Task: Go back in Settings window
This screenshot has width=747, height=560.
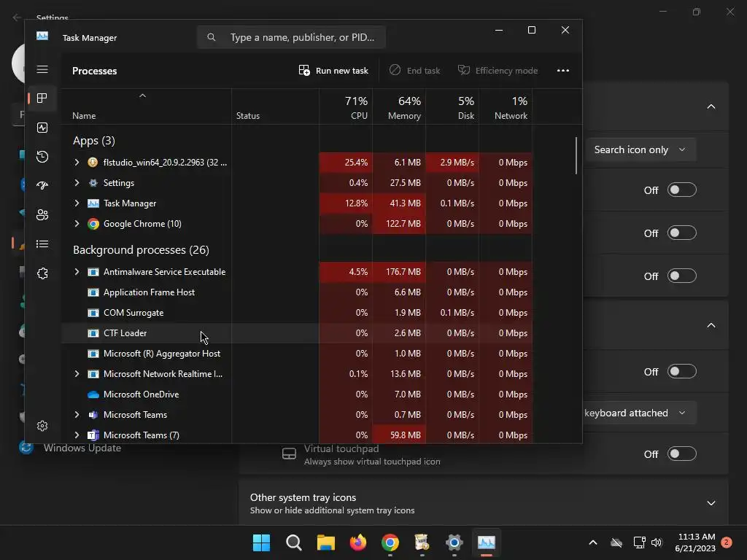Action: click(17, 17)
